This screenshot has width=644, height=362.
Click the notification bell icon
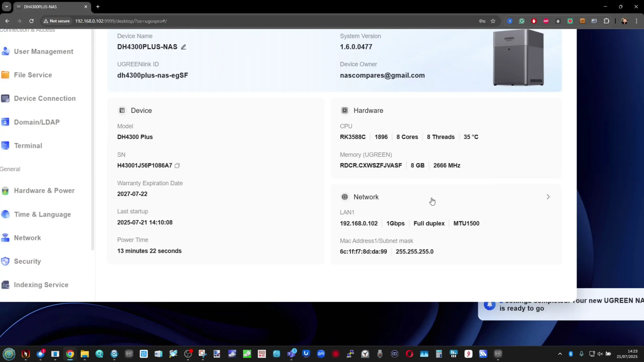(490, 305)
